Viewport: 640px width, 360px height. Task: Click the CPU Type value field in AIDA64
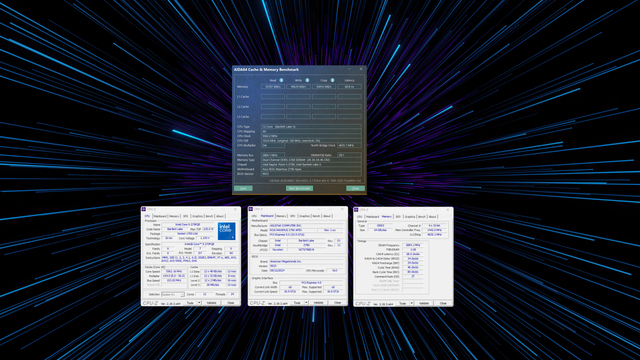point(311,127)
